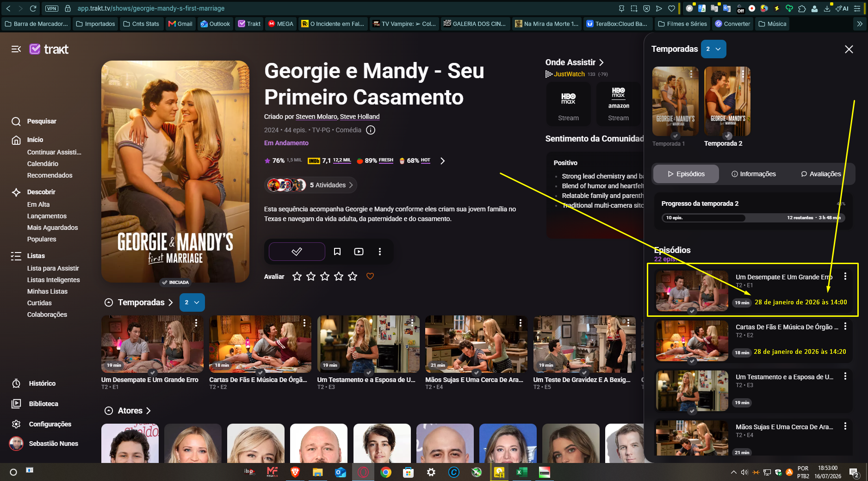This screenshot has width=868, height=481.
Task: Open season selector beside Temporadas heading
Action: [192, 302]
